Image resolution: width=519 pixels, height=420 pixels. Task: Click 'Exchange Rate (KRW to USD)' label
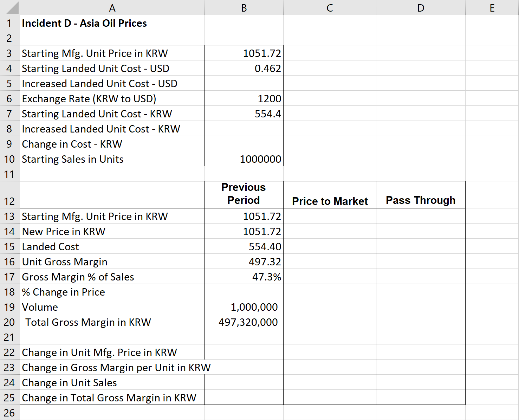pos(89,99)
